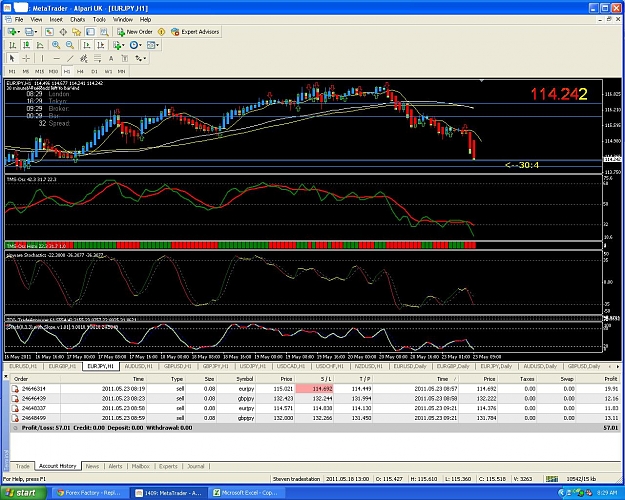Click the chart tabs right scroll arrow
This screenshot has height=500, width=625.
[618, 366]
